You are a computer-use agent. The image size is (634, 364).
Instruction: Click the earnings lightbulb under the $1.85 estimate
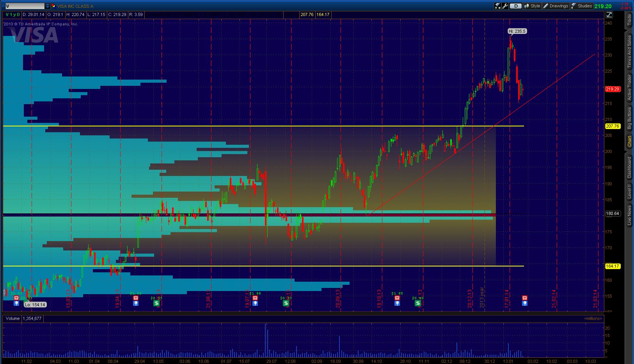[397, 303]
